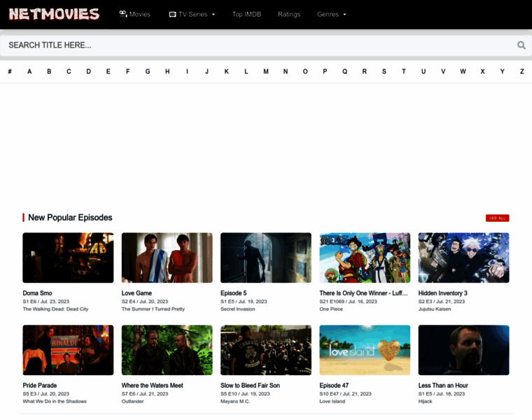Filter titles by letter E
Image resolution: width=532 pixels, height=420 pixels.
pyautogui.click(x=108, y=71)
